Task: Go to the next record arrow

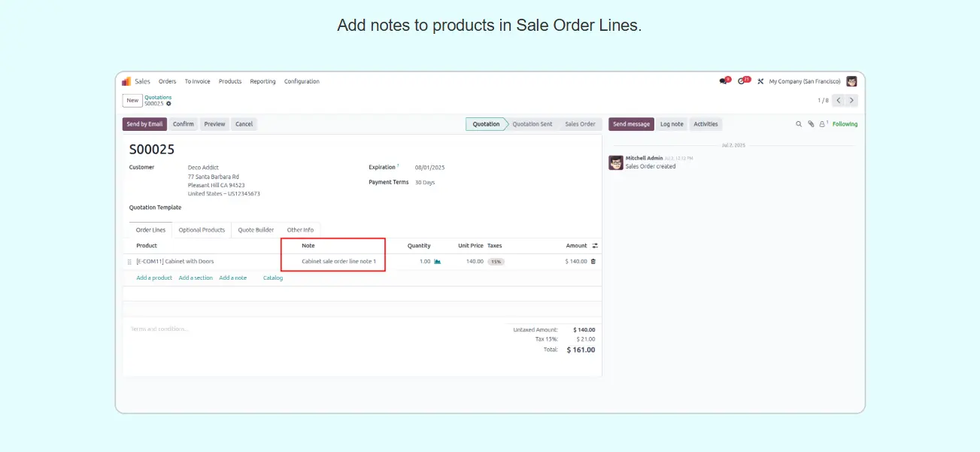Action: (851, 100)
